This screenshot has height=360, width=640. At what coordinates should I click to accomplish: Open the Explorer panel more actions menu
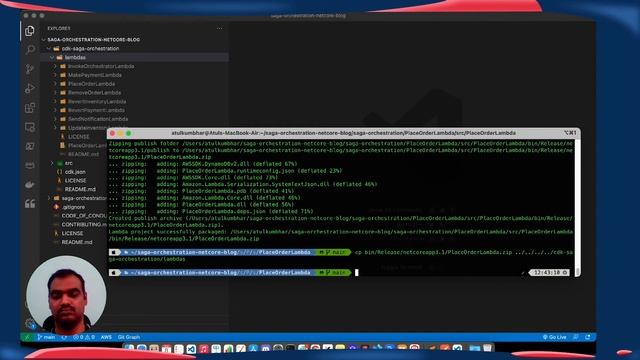[220, 28]
